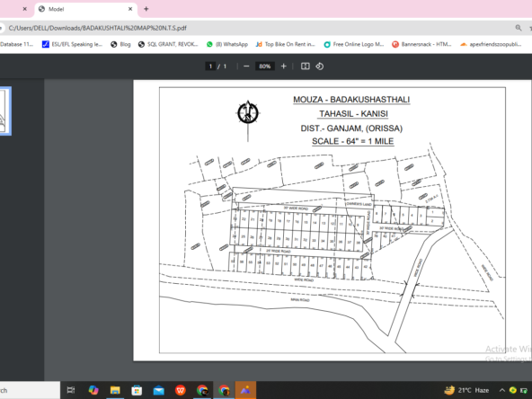This screenshot has width=532, height=399.
Task: Open apexfriendszoopubli... bookmark
Action: [x=491, y=44]
